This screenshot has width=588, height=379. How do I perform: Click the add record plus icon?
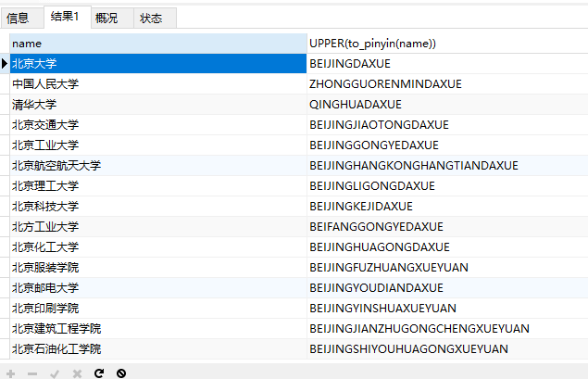(x=10, y=373)
